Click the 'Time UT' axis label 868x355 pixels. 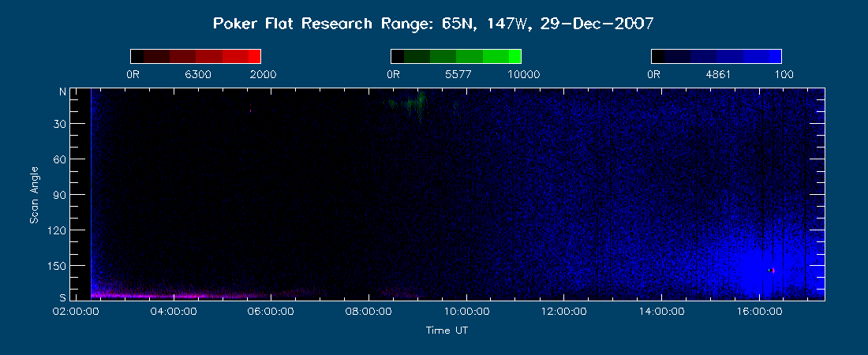pyautogui.click(x=447, y=331)
